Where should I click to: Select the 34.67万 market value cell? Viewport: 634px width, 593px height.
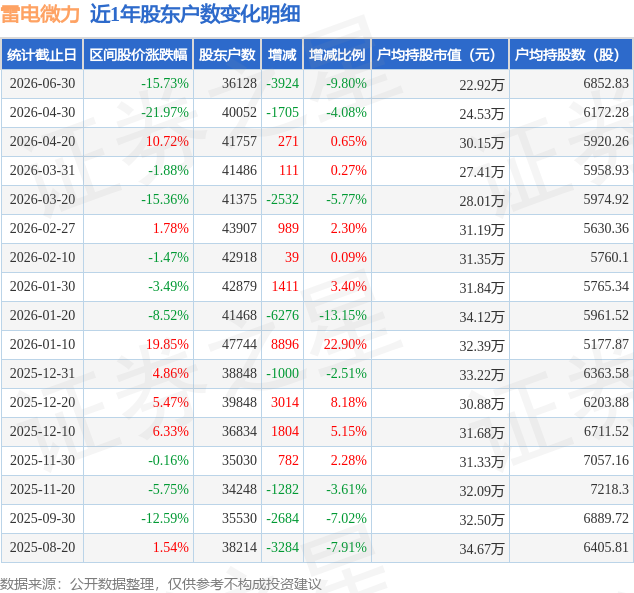click(x=481, y=549)
